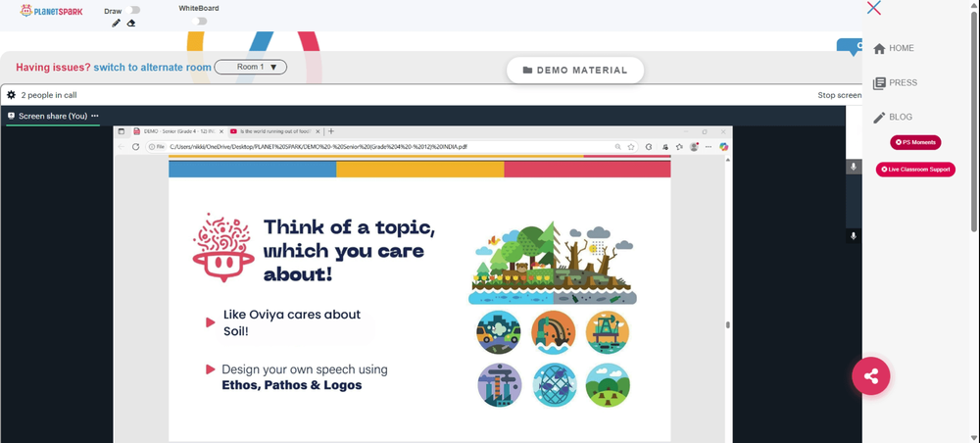Click the zoom magnifier in address bar

click(618, 147)
